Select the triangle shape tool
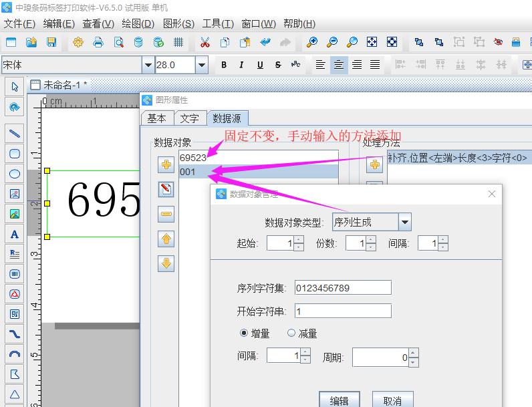This screenshot has width=532, height=407. (15, 394)
